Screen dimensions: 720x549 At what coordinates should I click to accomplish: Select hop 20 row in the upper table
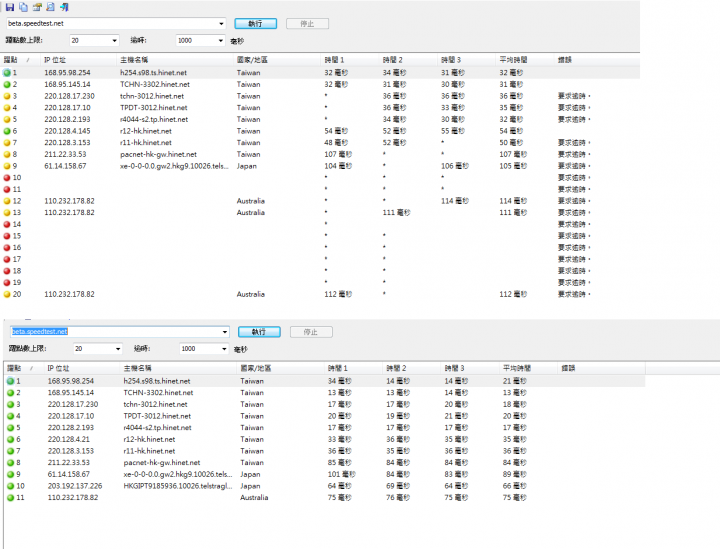coord(321,294)
